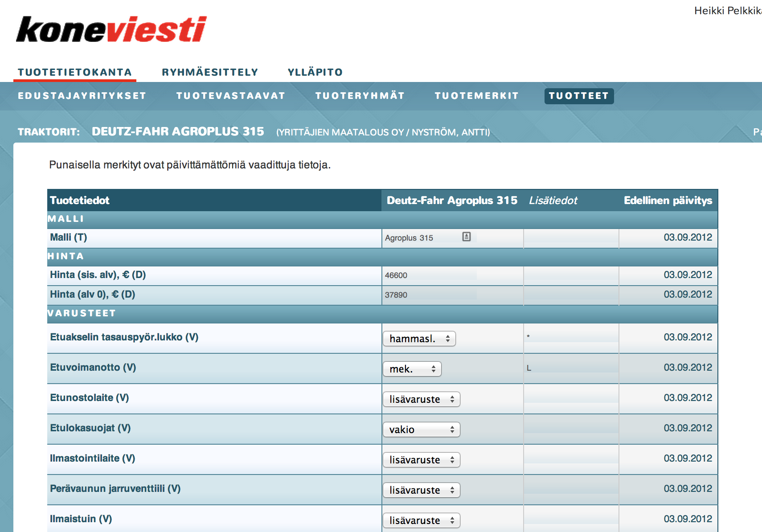Click Lisätiedot field containing L for Etuvoimanotto
This screenshot has height=532, width=762.
click(571, 368)
